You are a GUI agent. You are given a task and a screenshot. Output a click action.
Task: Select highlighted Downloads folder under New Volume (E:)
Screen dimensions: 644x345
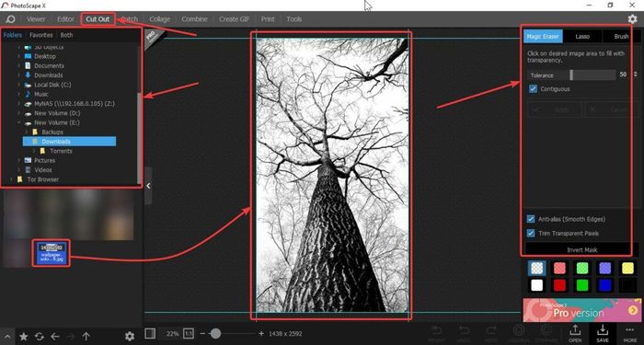[69, 142]
